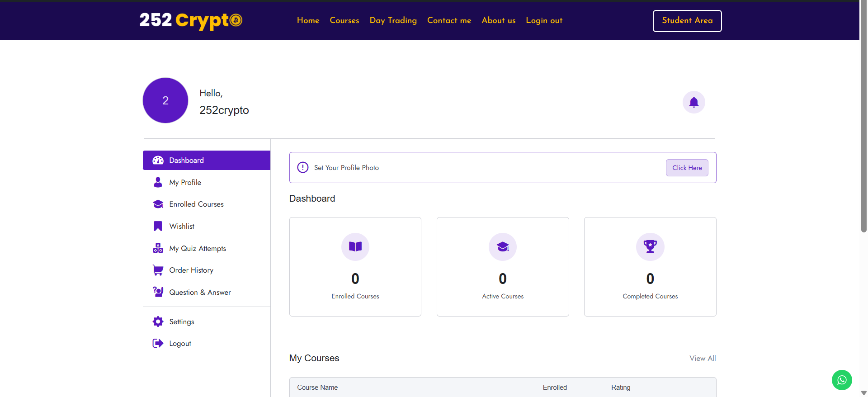
Task: Click the Order History cart icon
Action: click(158, 270)
